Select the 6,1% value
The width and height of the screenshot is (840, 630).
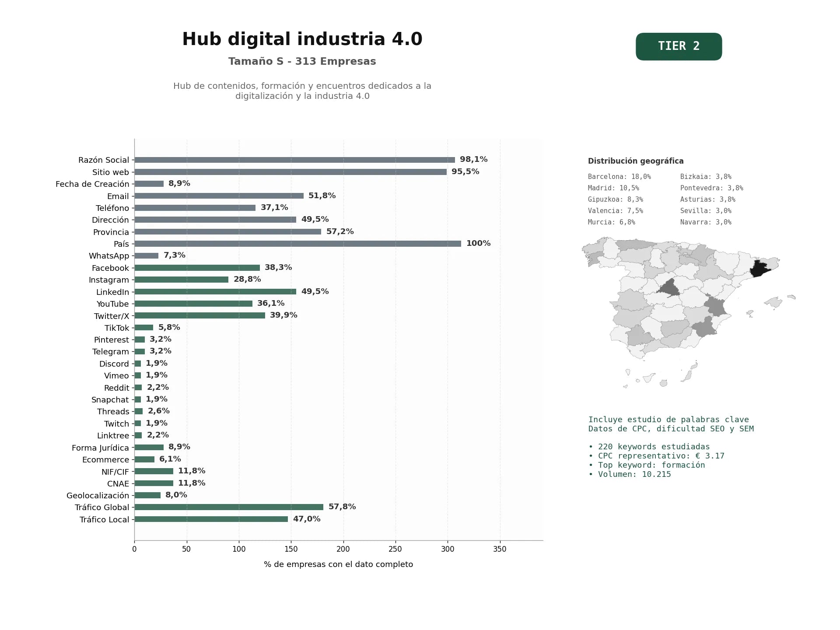pos(170,459)
